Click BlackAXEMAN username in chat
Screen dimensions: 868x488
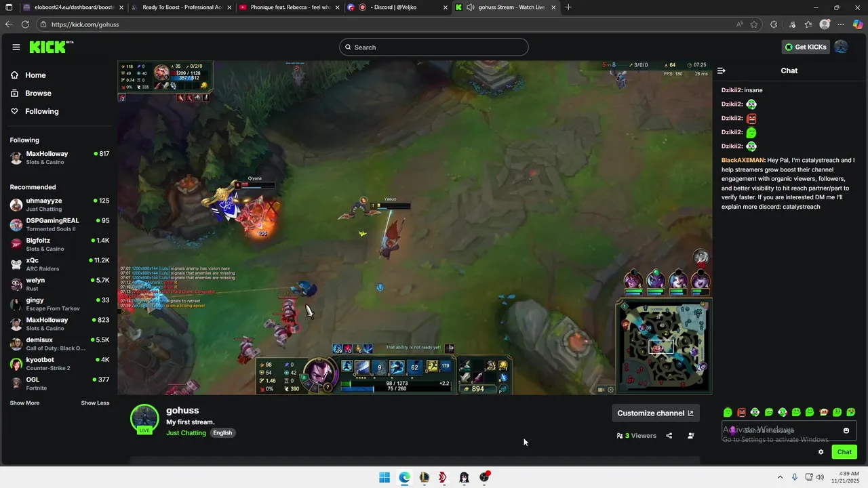[x=743, y=161]
